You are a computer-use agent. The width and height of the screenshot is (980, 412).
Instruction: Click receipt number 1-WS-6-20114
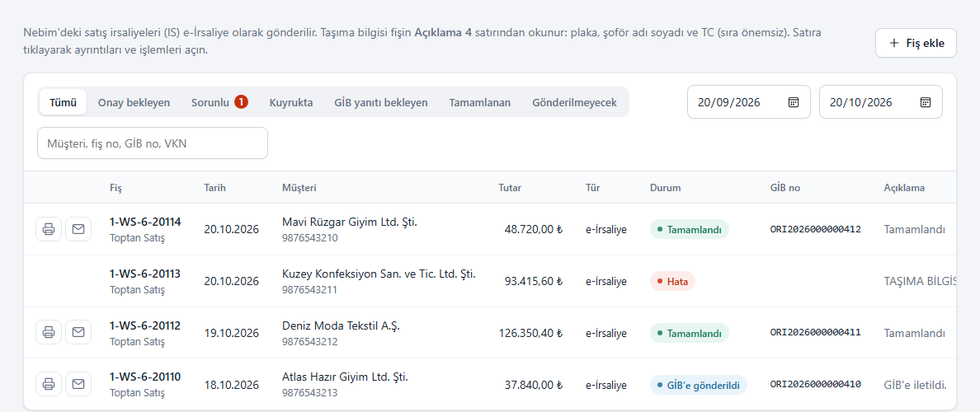click(145, 222)
